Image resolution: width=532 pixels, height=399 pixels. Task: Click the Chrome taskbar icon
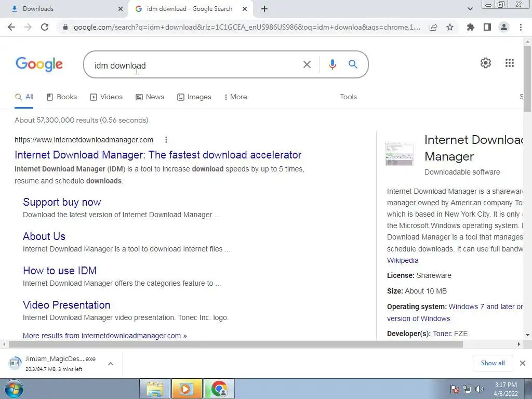pyautogui.click(x=219, y=389)
